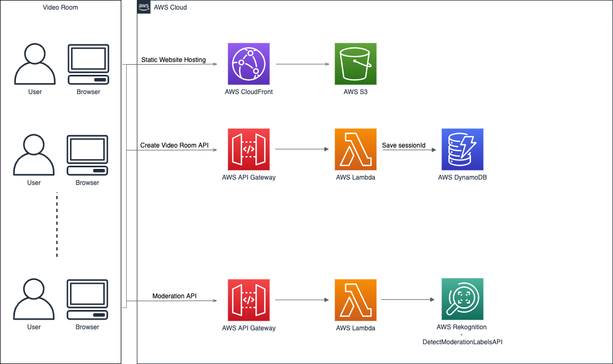
Task: Click the middle Browser computer icon
Action: pyautogui.click(x=87, y=155)
